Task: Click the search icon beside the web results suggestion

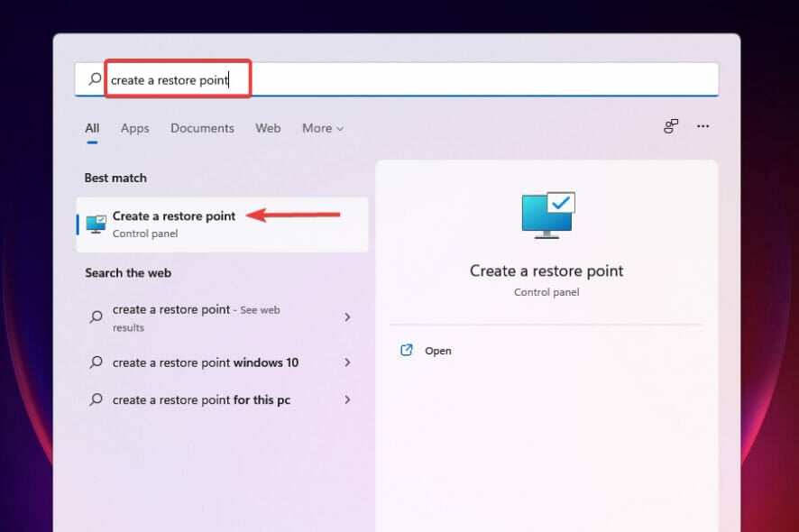Action: [x=95, y=317]
